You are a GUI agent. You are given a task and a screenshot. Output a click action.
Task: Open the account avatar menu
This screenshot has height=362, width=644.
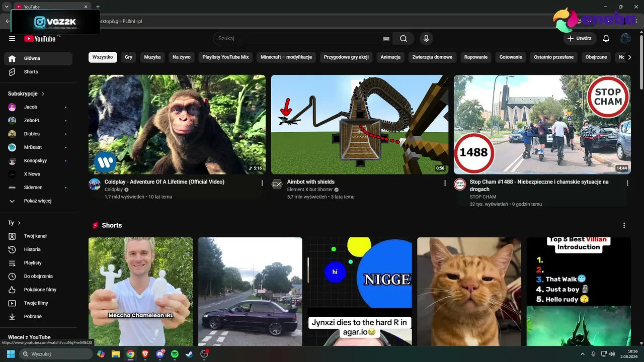click(625, 39)
